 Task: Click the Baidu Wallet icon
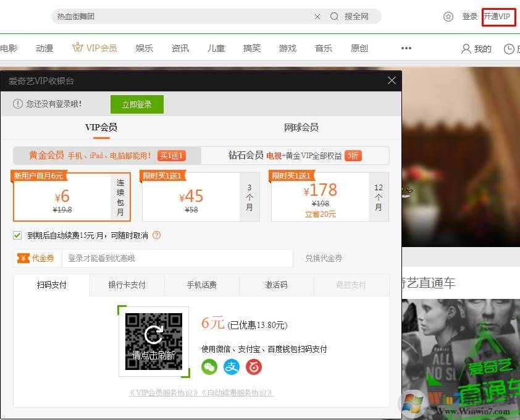(254, 367)
